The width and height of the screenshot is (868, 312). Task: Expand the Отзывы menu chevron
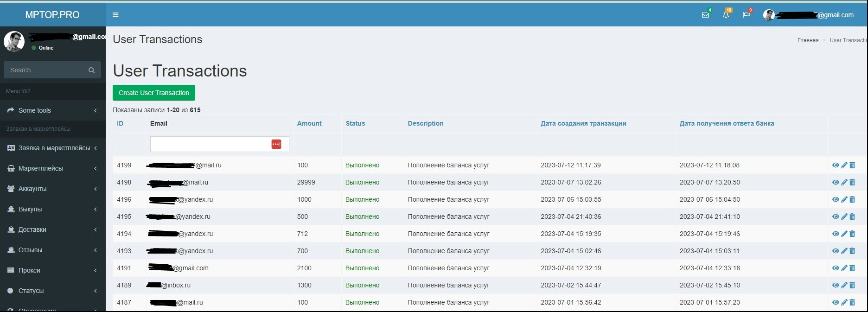[96, 250]
